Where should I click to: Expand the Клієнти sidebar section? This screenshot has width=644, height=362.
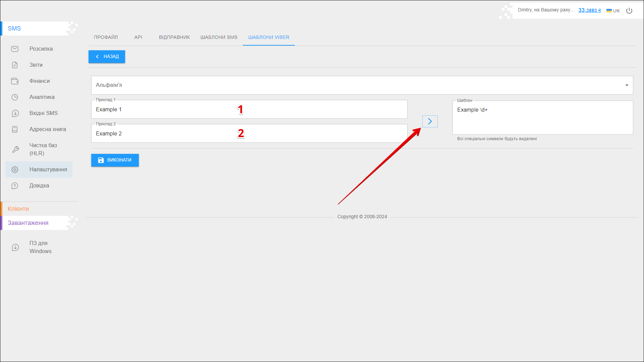(18, 209)
